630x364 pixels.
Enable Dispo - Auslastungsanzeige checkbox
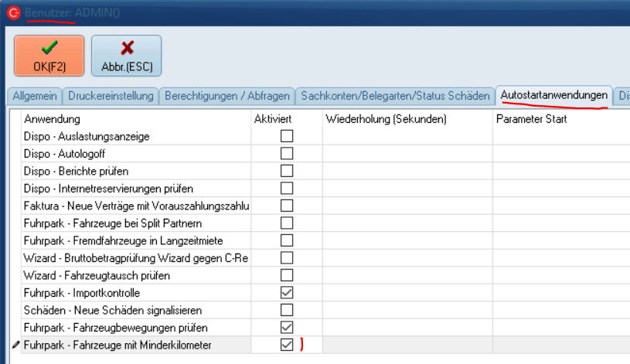coord(287,136)
